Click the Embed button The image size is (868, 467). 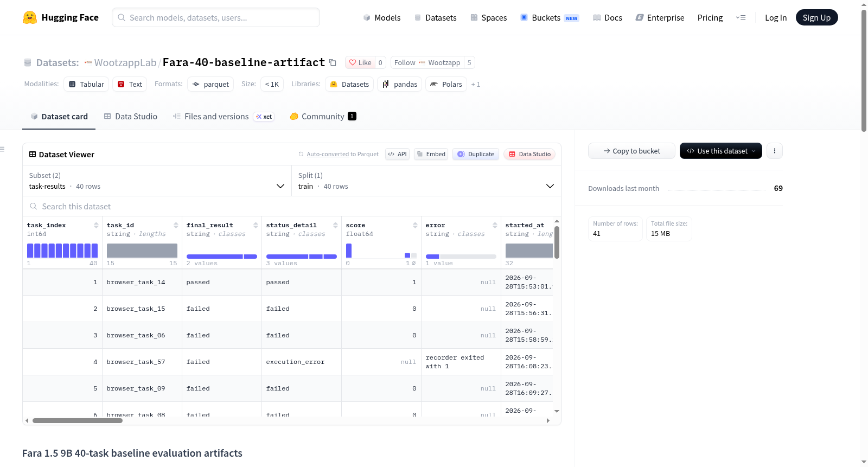(431, 154)
